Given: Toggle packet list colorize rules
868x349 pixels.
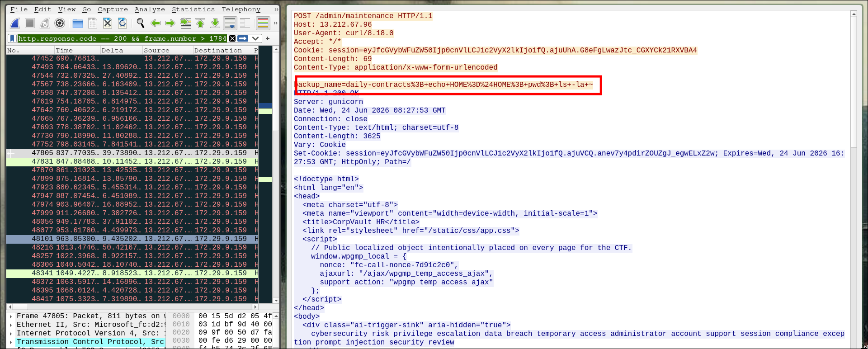Looking at the screenshot, I should coord(263,23).
